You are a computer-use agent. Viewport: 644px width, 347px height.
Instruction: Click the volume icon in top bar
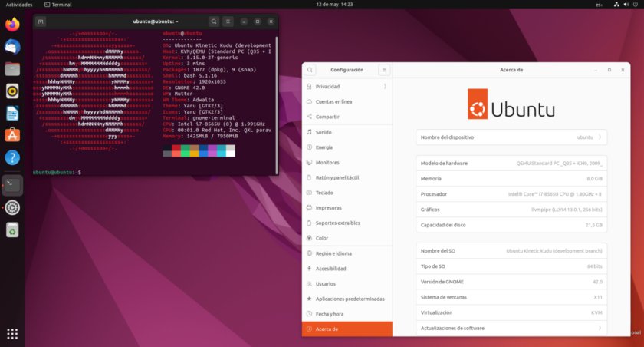click(x=626, y=5)
